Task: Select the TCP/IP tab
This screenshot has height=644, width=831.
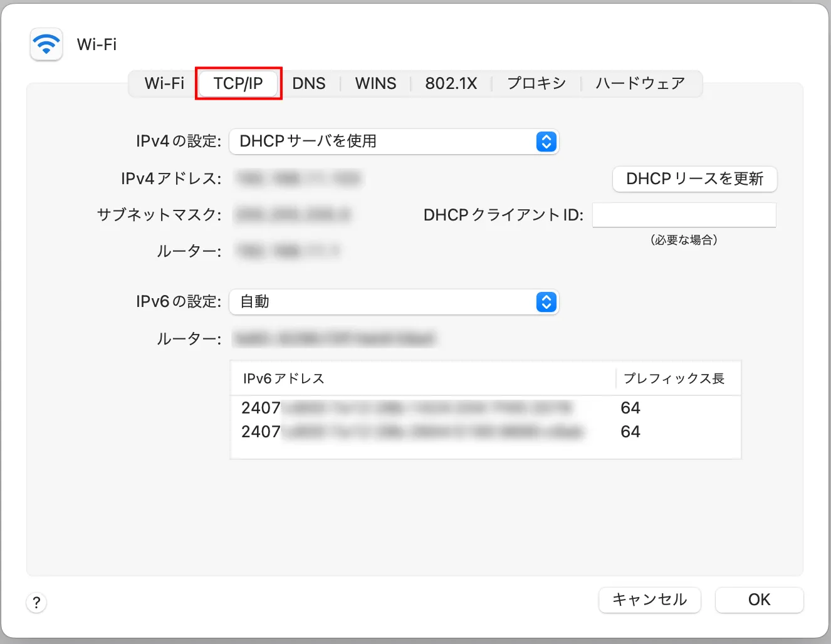Action: pos(238,83)
